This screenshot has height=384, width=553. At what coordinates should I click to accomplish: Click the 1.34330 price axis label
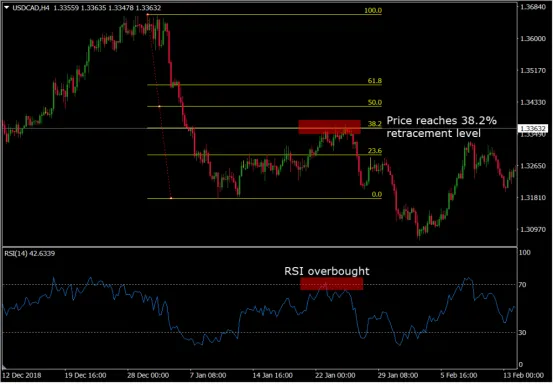[x=533, y=102]
